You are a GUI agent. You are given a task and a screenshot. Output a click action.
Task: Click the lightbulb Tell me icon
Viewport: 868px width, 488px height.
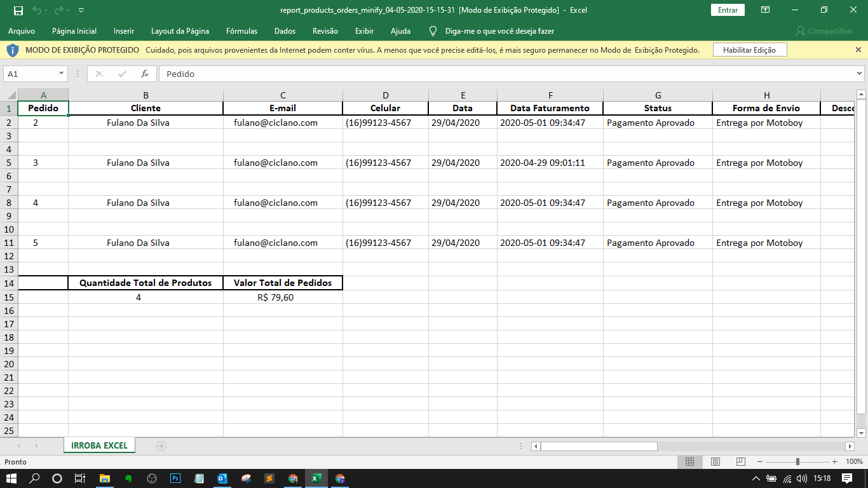[x=433, y=30]
